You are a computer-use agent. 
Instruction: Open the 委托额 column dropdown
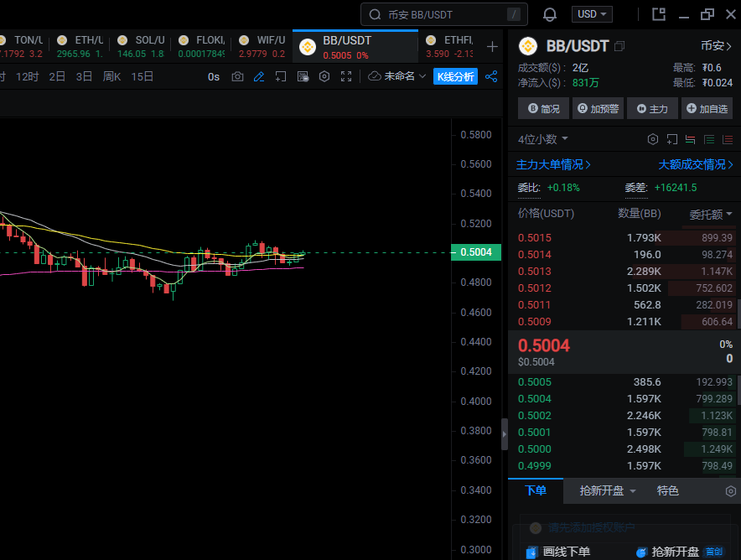tap(711, 214)
